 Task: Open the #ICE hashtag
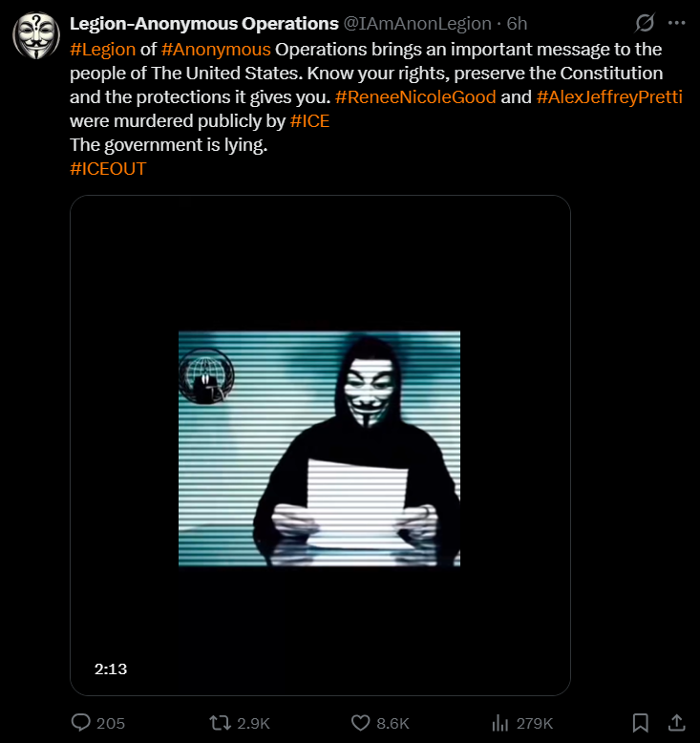click(309, 121)
